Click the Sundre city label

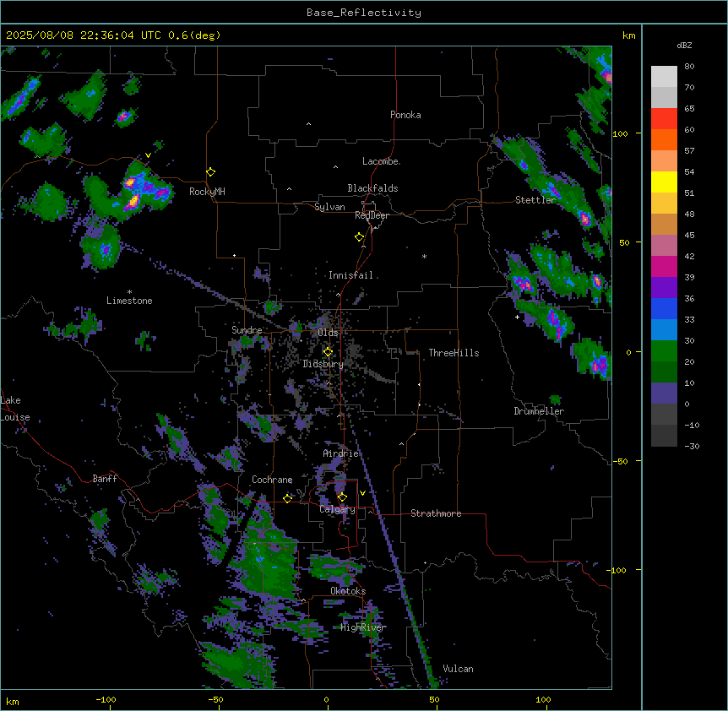click(x=247, y=330)
